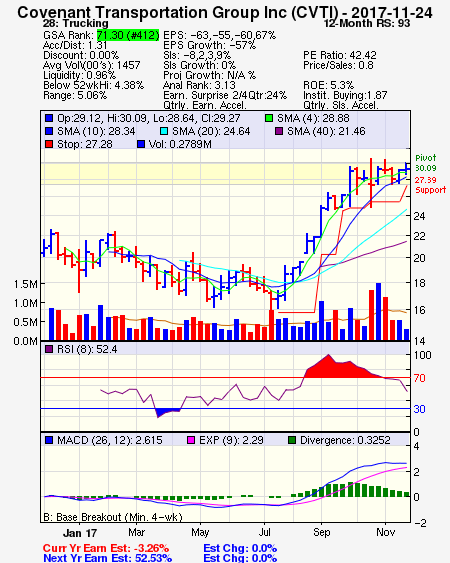Click the Avg Vol(00's): 1457 text
The width and height of the screenshot is (450, 563).
(92, 65)
